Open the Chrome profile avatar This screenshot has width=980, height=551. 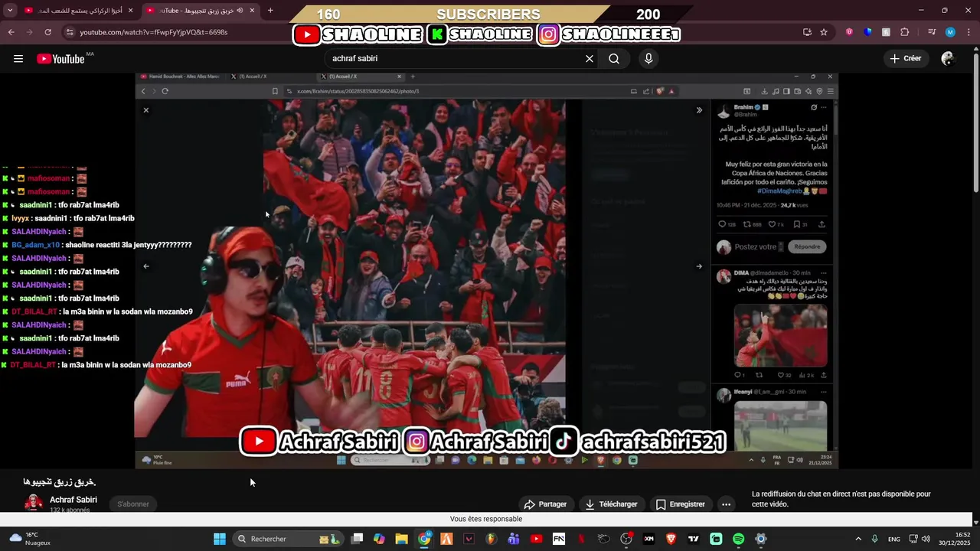(x=950, y=32)
